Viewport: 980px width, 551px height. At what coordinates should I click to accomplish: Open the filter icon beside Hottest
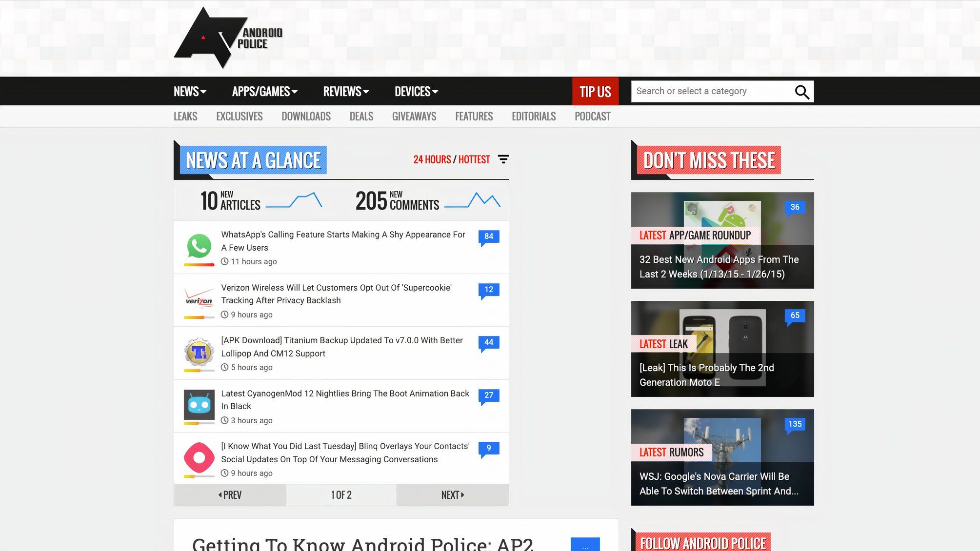click(503, 159)
